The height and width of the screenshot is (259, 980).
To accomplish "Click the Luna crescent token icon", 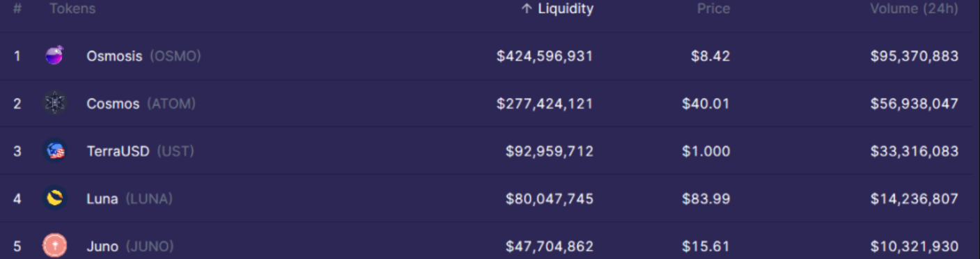I will [54, 198].
